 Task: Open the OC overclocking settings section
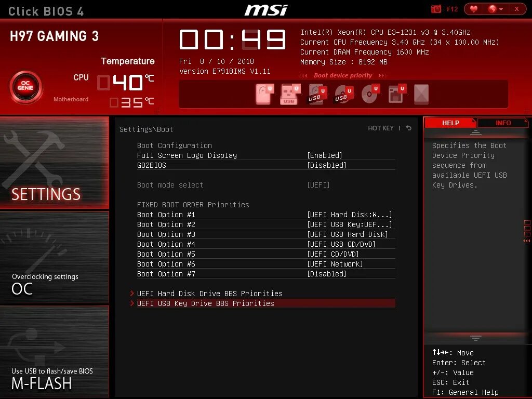(x=54, y=257)
